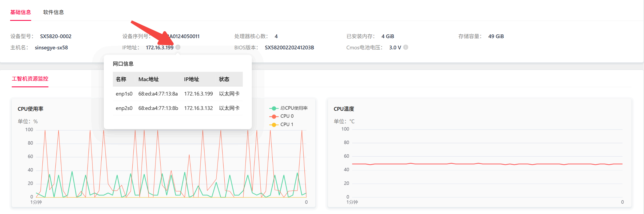Click the IP address value 172.16.3.199 in the header
Image resolution: width=644 pixels, height=214 pixels.
tap(160, 47)
